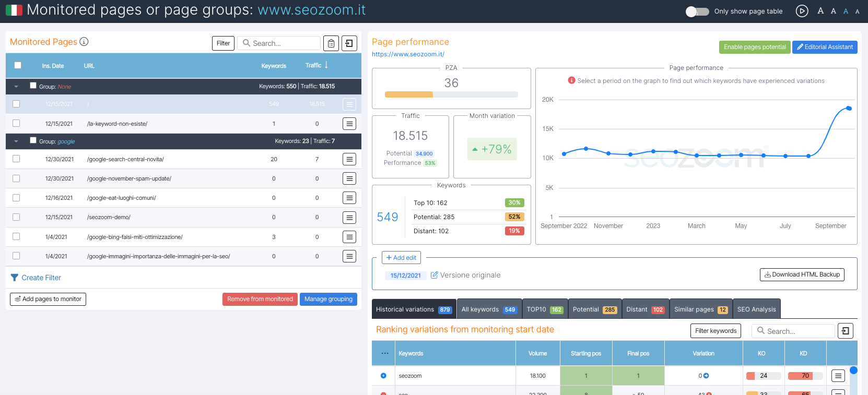Select the second-largest font size A
Image resolution: width=868 pixels, height=395 pixels.
(x=834, y=11)
